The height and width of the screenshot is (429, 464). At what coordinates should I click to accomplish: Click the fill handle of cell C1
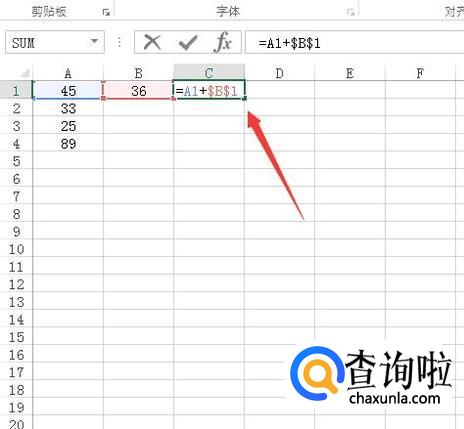coord(245,99)
